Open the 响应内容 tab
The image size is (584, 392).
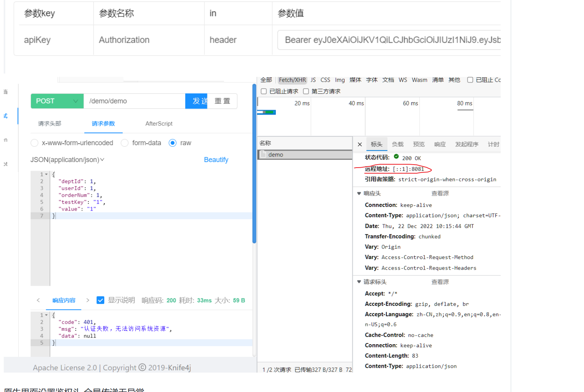pyautogui.click(x=64, y=301)
